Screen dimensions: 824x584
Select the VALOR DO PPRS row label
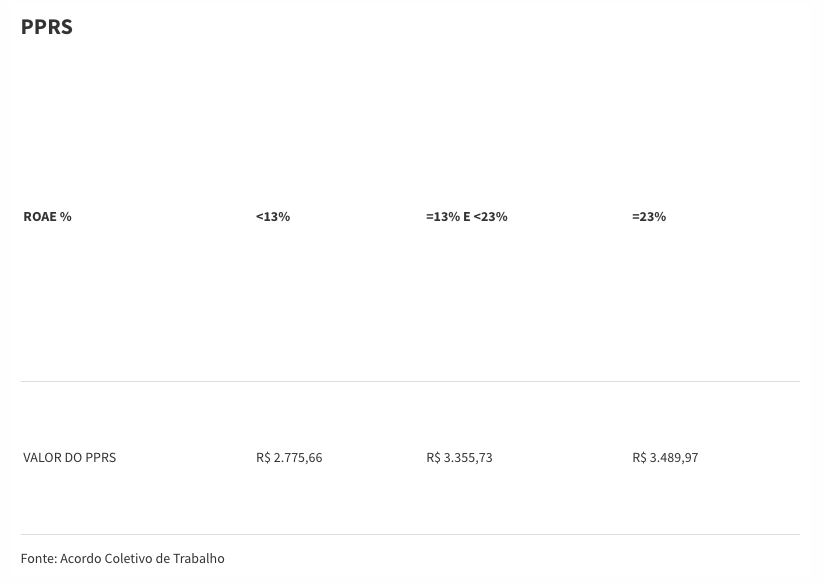tap(69, 458)
